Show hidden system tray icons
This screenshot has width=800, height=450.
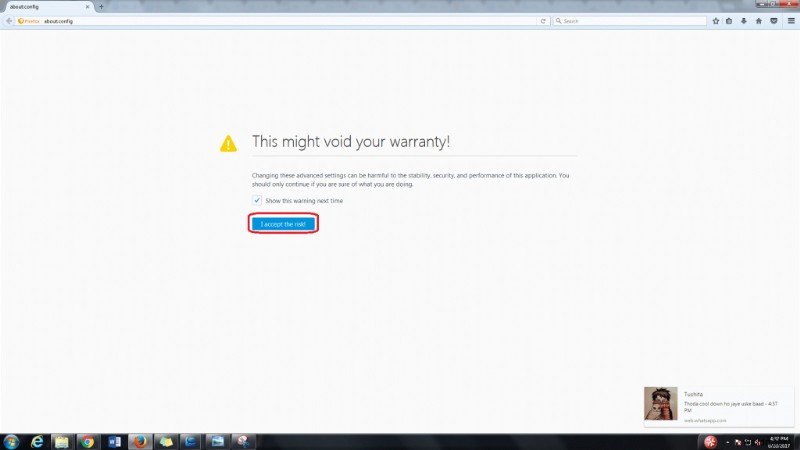point(728,442)
